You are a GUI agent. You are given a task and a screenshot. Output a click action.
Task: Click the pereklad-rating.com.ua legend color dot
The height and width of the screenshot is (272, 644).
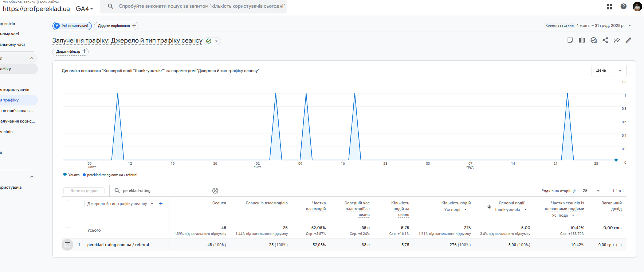[84, 175]
